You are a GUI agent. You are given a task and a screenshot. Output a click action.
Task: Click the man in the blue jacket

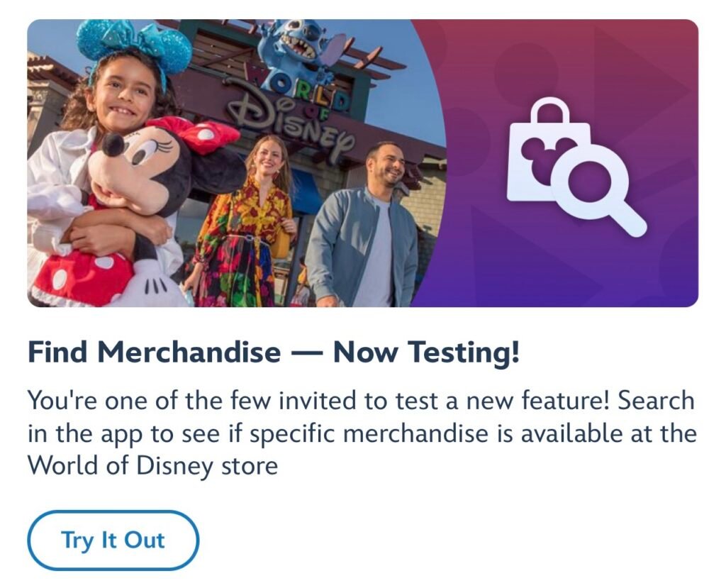pyautogui.click(x=369, y=234)
